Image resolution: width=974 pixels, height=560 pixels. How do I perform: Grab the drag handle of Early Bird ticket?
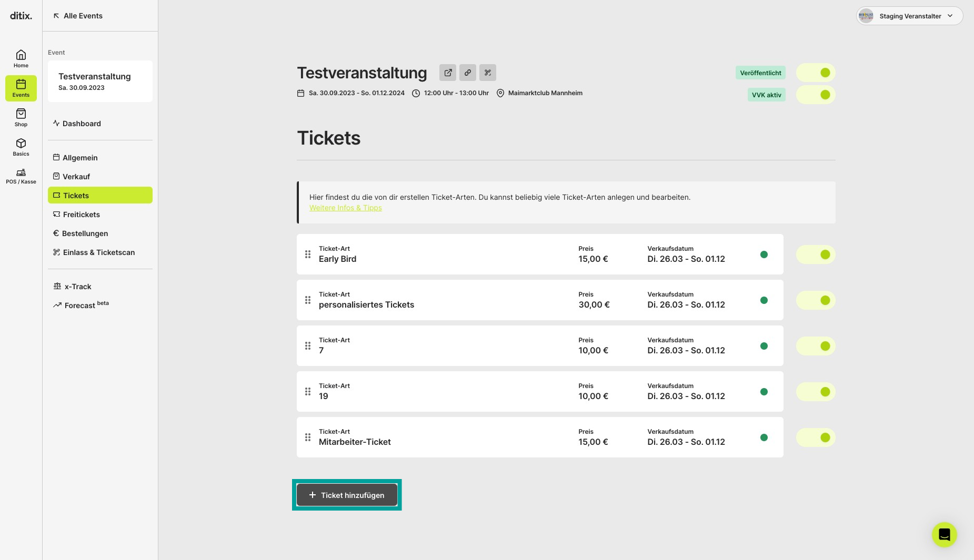[308, 254]
